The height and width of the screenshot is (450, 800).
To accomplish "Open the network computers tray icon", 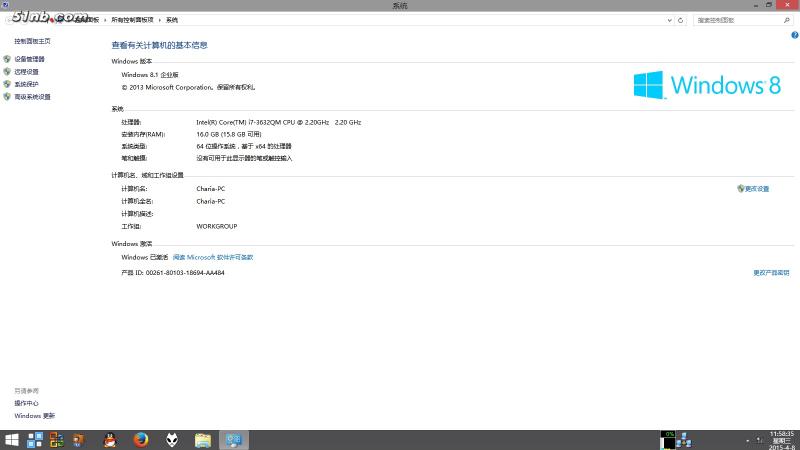I will tap(684, 440).
